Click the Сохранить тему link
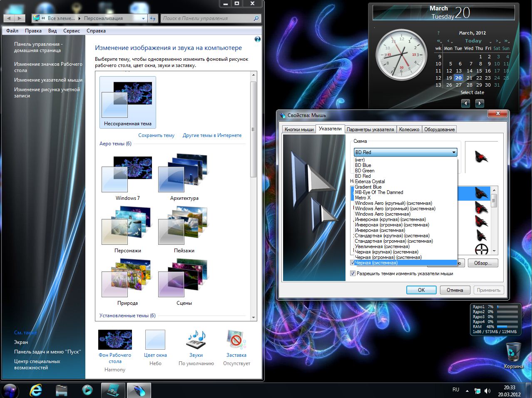Viewport: 532px width, 398px height. 156,135
